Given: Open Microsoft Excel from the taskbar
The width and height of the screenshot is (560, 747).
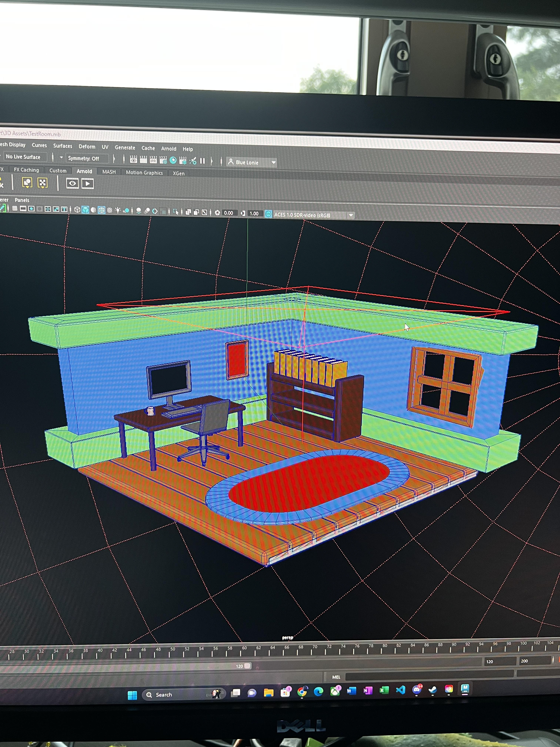Looking at the screenshot, I should [384, 690].
